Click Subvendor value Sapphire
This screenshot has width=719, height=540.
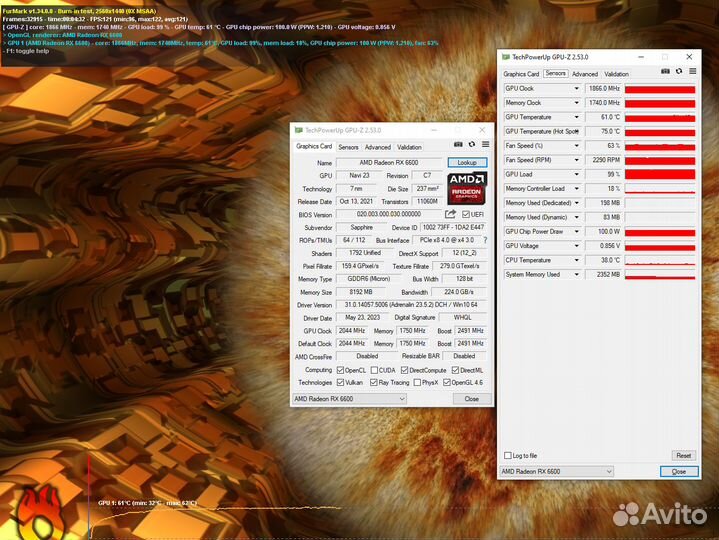click(361, 227)
